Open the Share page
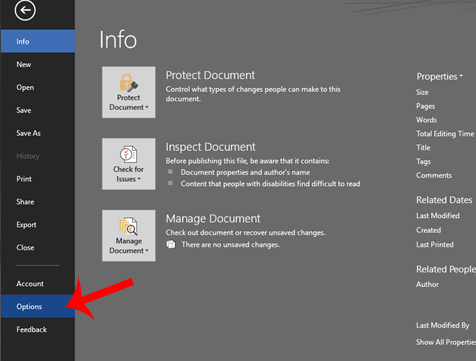476x361 pixels. tap(38, 202)
